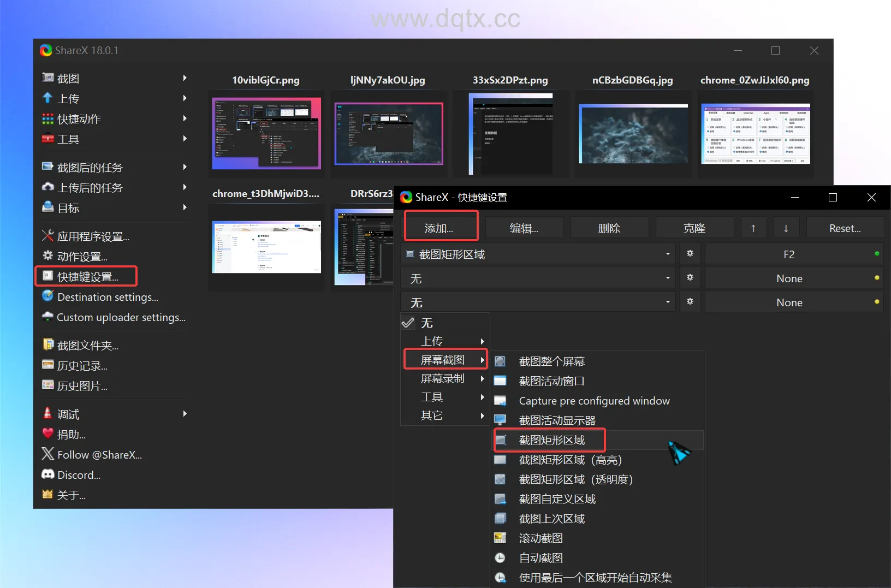Select the checked 无 option in dropdown menu
891x588 pixels.
pyautogui.click(x=426, y=323)
